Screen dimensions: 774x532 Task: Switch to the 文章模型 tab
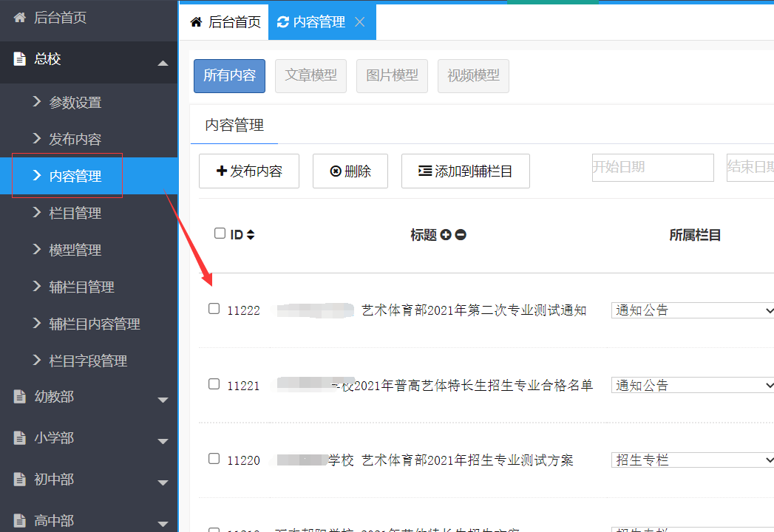pos(310,75)
